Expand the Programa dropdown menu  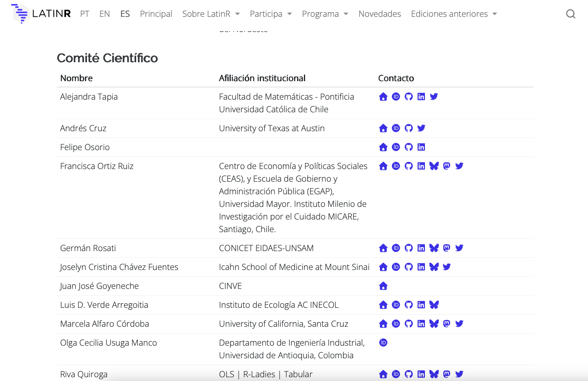[x=325, y=14]
